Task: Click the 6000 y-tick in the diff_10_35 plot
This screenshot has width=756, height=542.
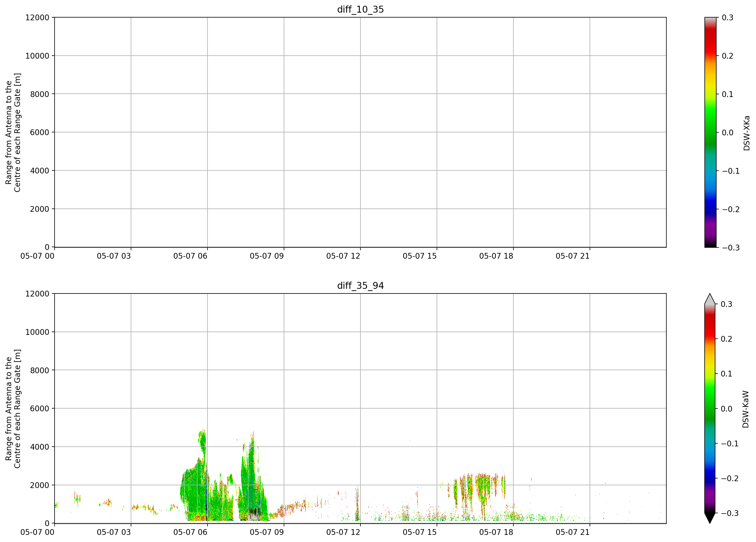Action: (x=40, y=133)
